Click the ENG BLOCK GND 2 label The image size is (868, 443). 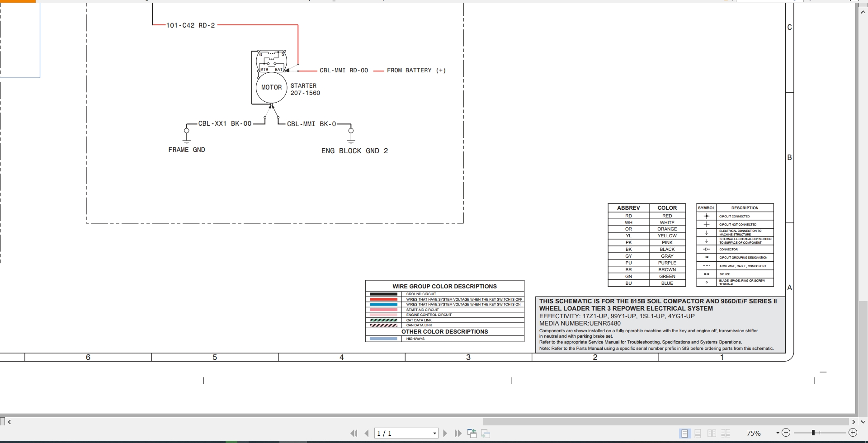pyautogui.click(x=354, y=151)
